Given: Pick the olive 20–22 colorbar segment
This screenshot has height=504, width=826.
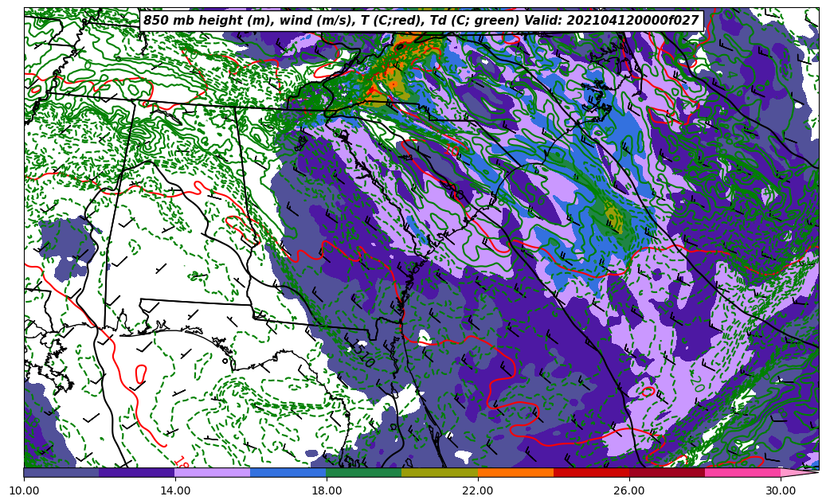Looking at the screenshot, I should (x=440, y=472).
